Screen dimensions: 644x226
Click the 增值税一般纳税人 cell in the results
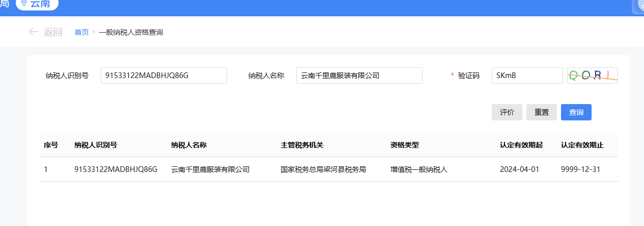(418, 169)
